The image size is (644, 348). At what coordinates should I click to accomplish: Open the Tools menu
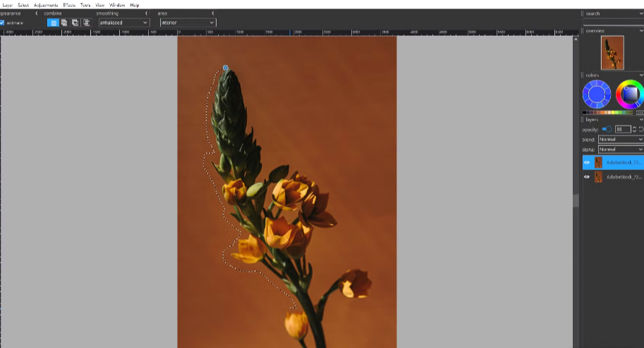click(x=85, y=5)
